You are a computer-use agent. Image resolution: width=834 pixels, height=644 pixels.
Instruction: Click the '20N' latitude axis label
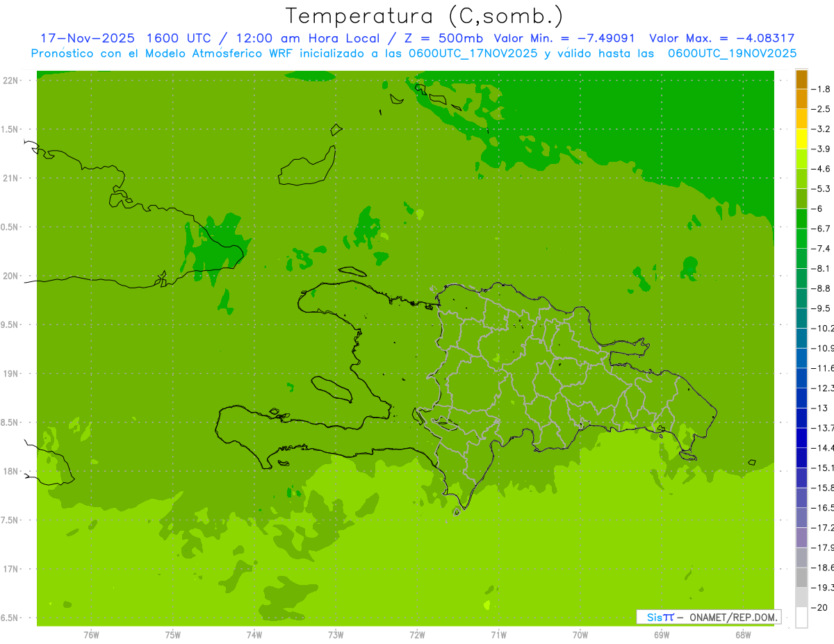[10, 276]
